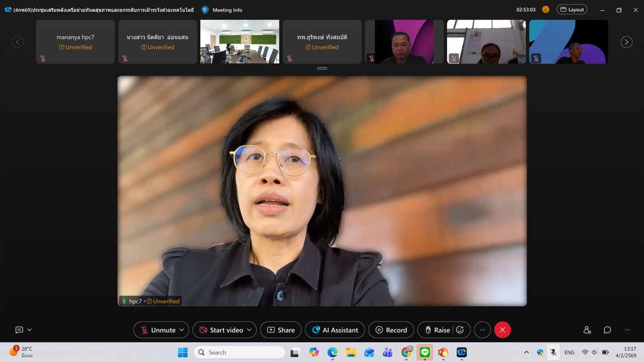Leave the meeting with red X button
This screenshot has width=644, height=362.
pos(502,330)
